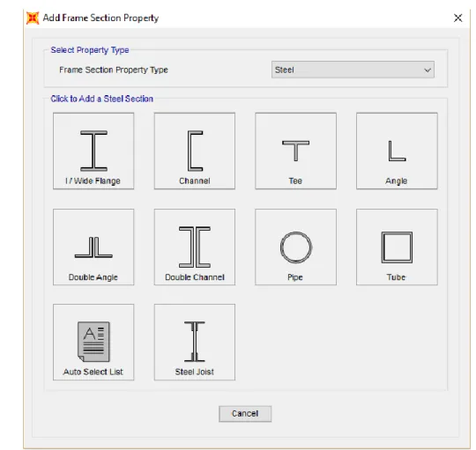Add a Steel Joist section

coord(195,342)
